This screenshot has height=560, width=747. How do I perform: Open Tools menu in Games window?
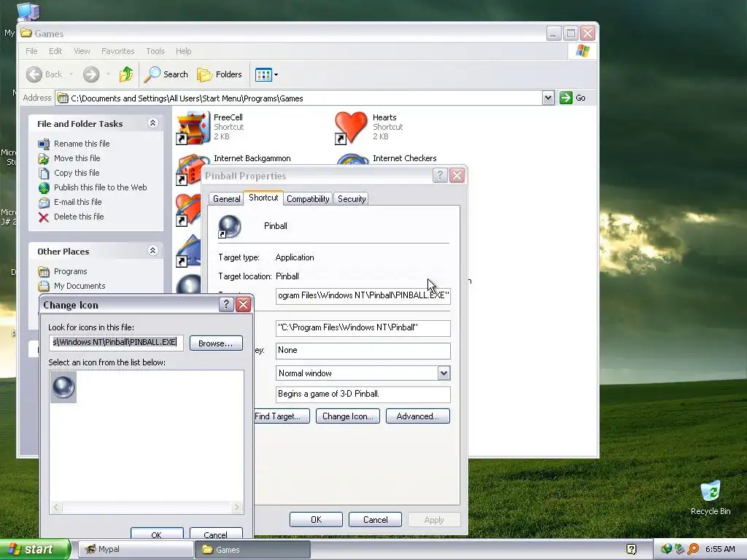point(155,51)
